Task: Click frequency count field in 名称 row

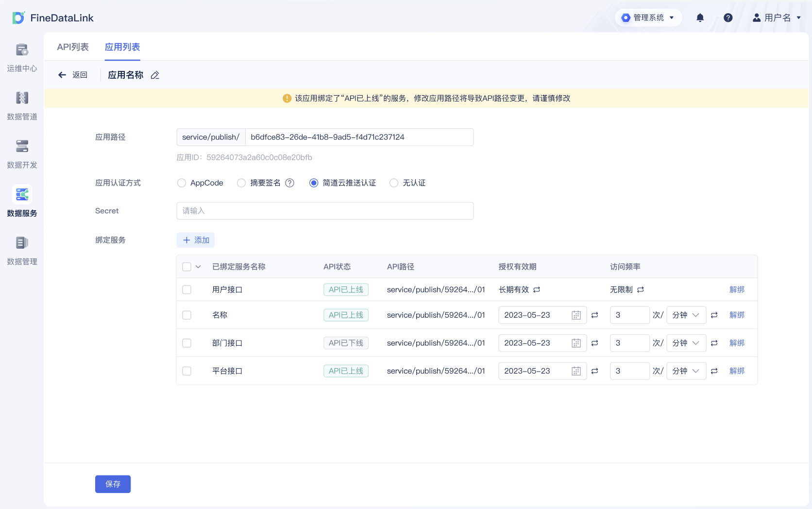Action: tap(629, 315)
